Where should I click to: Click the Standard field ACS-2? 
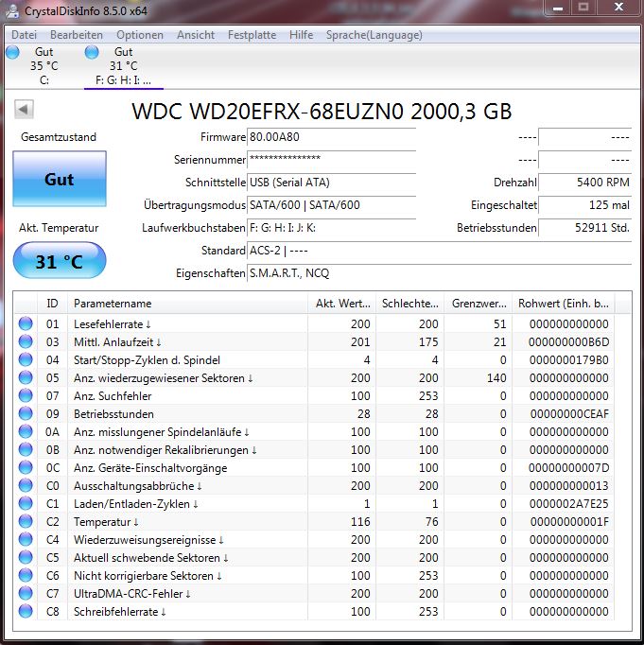439,250
